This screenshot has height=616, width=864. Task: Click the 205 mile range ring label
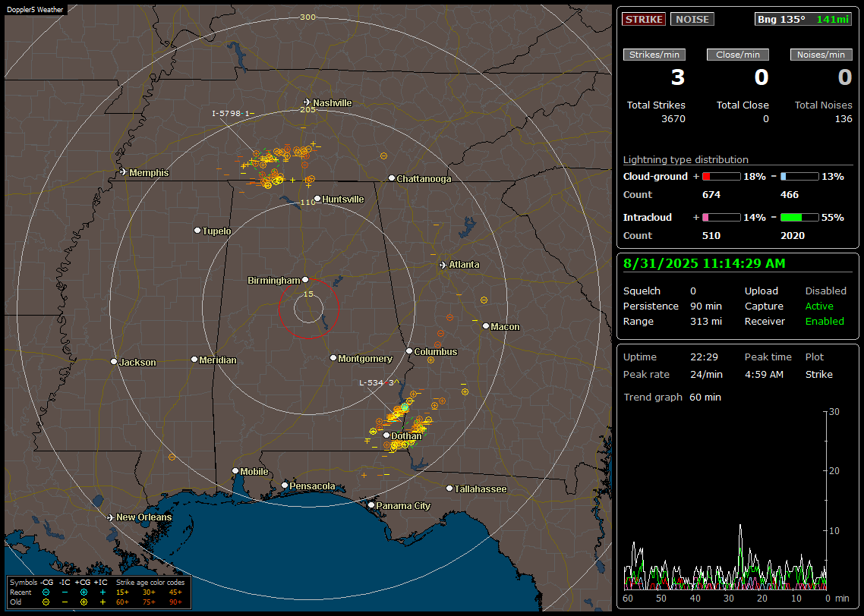(x=307, y=109)
